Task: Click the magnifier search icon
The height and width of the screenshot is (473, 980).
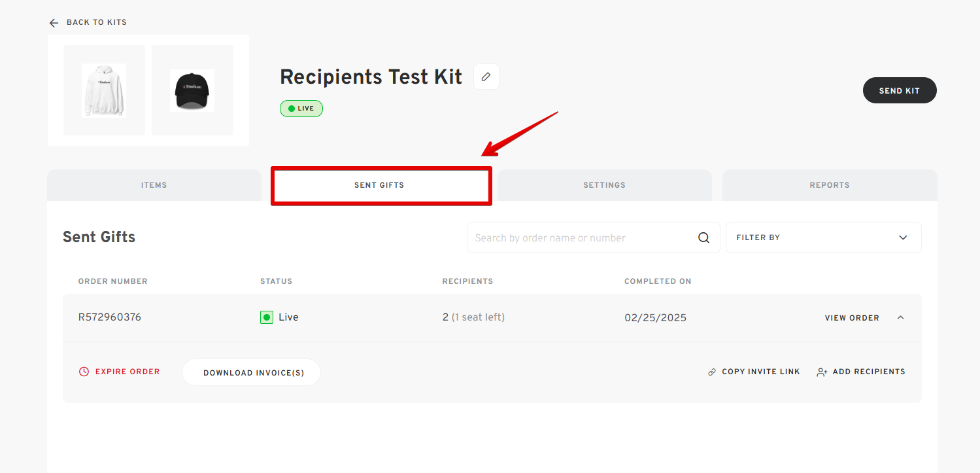Action: click(x=703, y=237)
